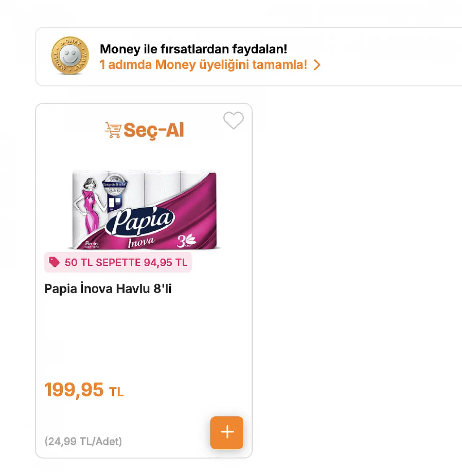The image size is (462, 476).
Task: Select the '50 TL SEPETTE 94,95 TL' promo badge
Action: [118, 262]
